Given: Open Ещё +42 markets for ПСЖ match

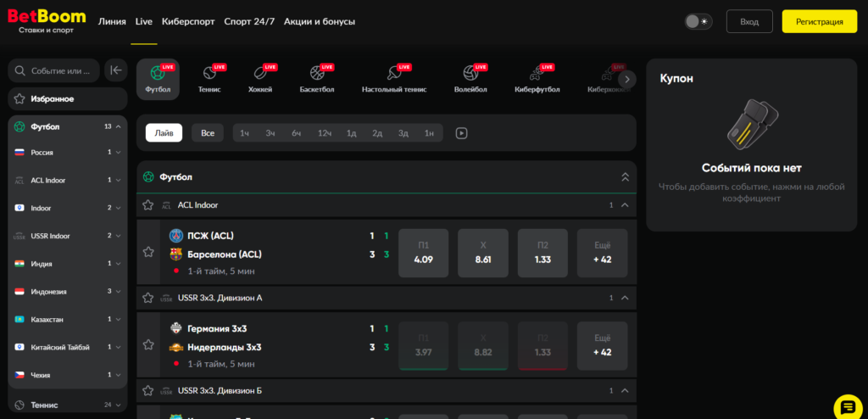Looking at the screenshot, I should 603,253.
